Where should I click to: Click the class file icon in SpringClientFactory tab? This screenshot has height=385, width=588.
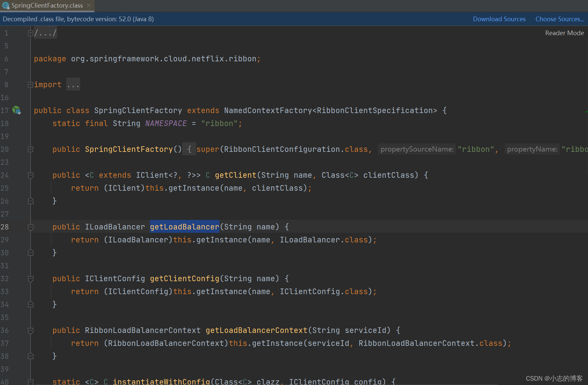pyautogui.click(x=6, y=5)
